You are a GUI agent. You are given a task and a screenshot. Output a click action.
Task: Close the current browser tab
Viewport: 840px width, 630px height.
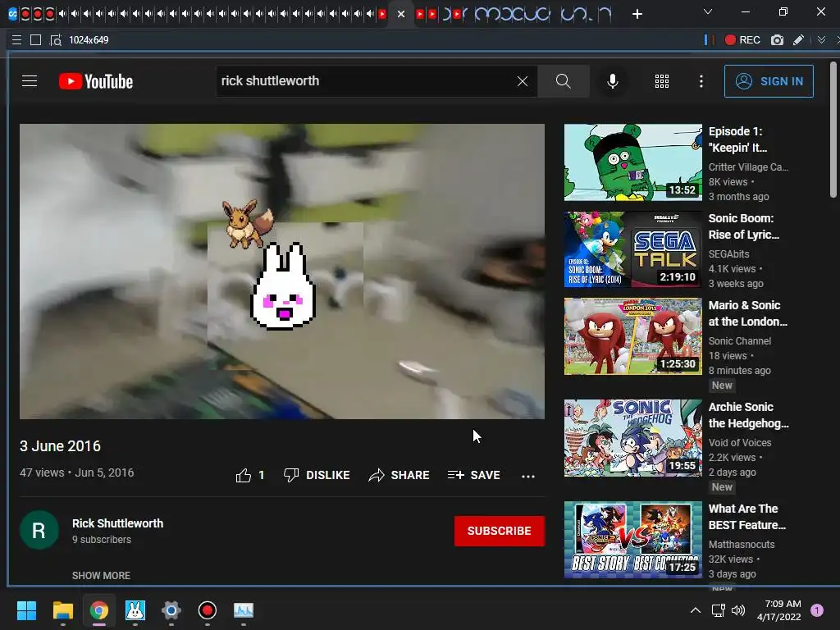pyautogui.click(x=400, y=15)
